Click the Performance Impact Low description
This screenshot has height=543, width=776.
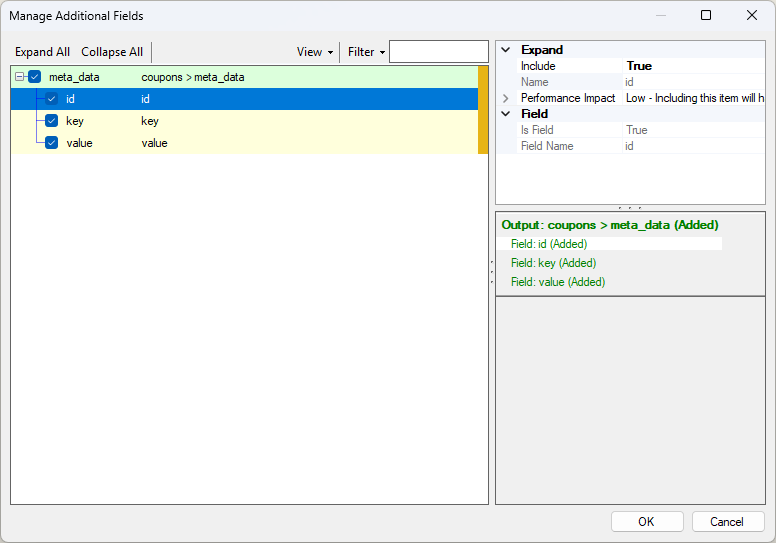tap(695, 98)
